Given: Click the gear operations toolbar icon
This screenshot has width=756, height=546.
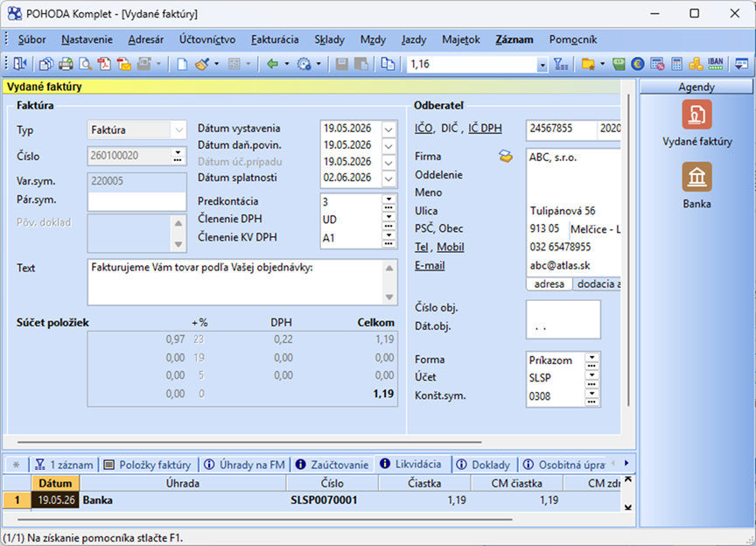Looking at the screenshot, I should [x=304, y=64].
